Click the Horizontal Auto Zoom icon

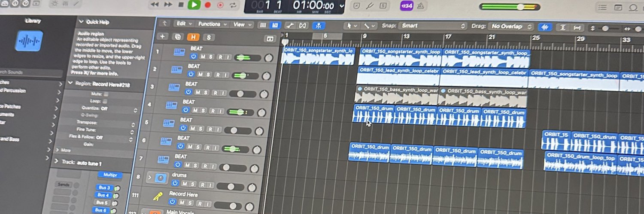click(x=577, y=27)
